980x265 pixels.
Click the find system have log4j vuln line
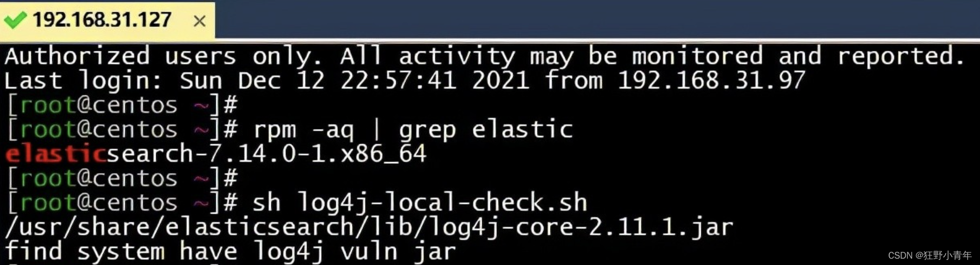click(x=230, y=251)
